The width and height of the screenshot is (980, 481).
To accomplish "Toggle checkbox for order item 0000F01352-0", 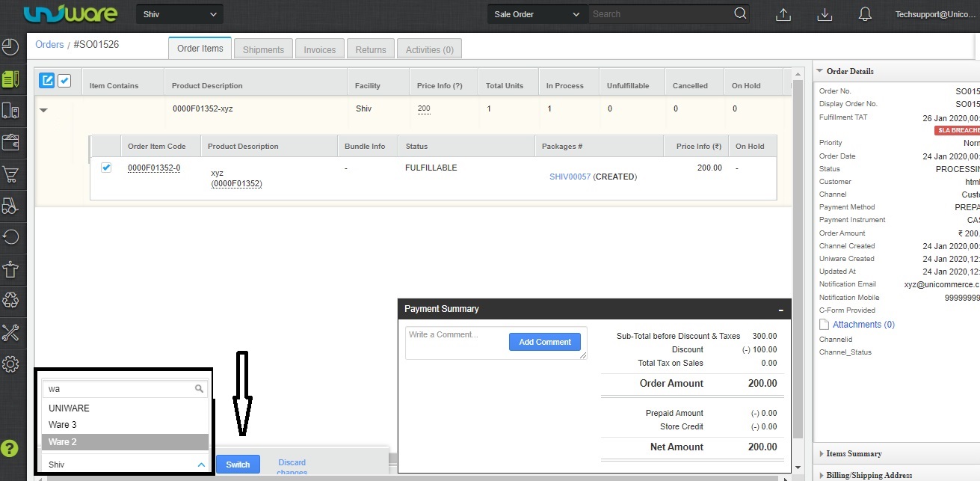I will tap(106, 168).
